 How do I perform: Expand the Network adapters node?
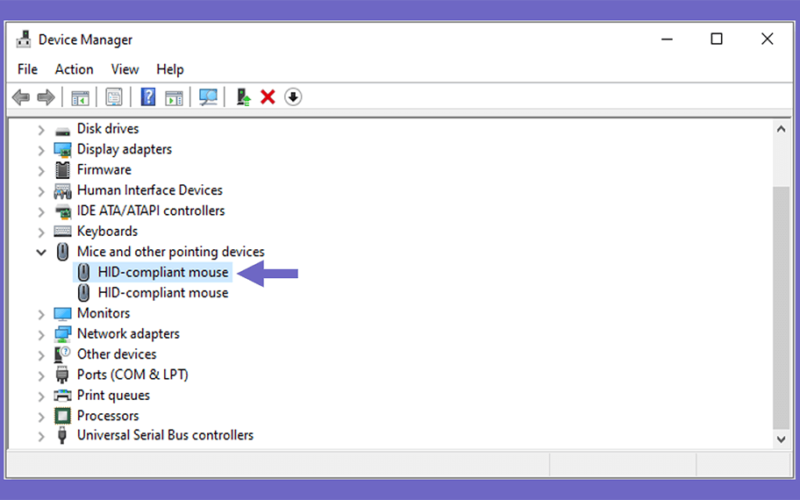41,334
